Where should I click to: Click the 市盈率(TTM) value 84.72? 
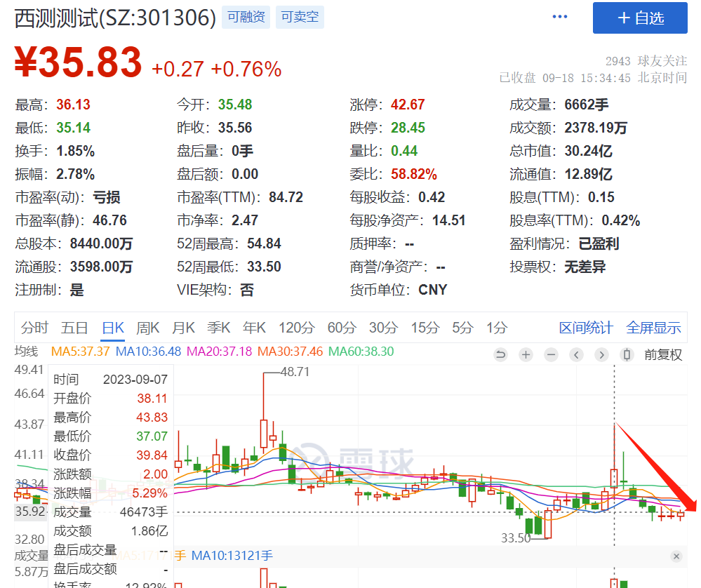point(286,197)
